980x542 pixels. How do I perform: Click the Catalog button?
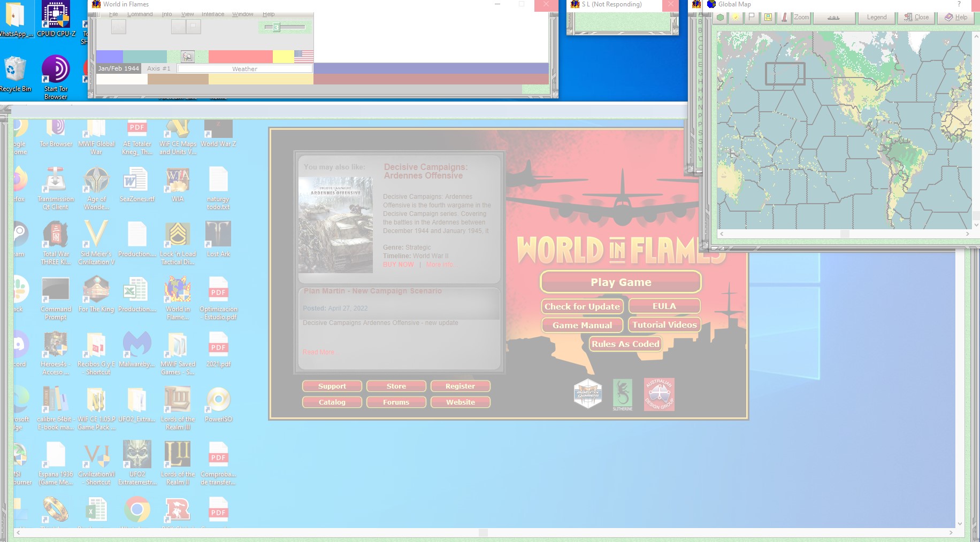(332, 402)
